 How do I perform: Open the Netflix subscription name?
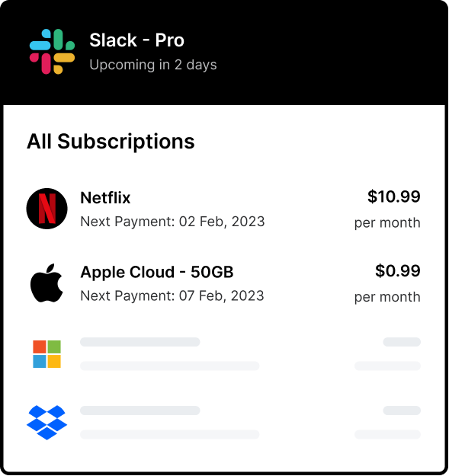(x=105, y=198)
